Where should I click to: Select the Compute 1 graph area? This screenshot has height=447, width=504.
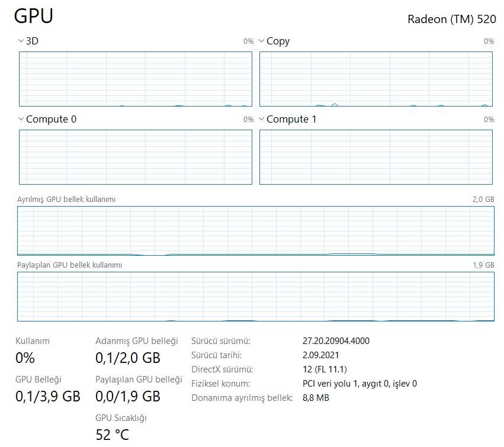click(x=375, y=157)
